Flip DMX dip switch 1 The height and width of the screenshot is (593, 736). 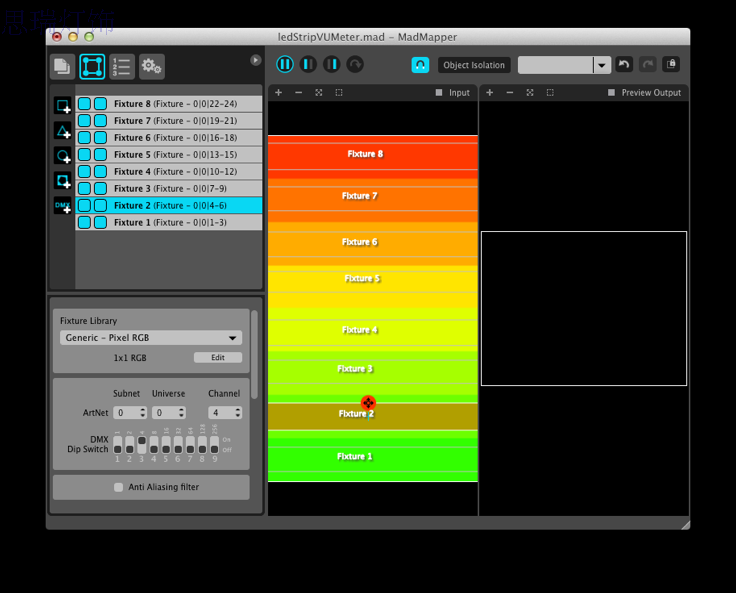pyautogui.click(x=117, y=445)
